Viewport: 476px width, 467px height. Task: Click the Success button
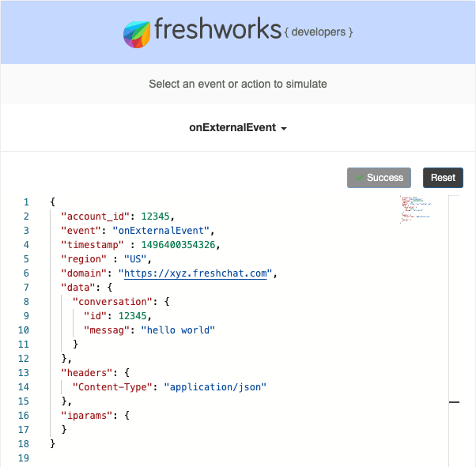[379, 178]
